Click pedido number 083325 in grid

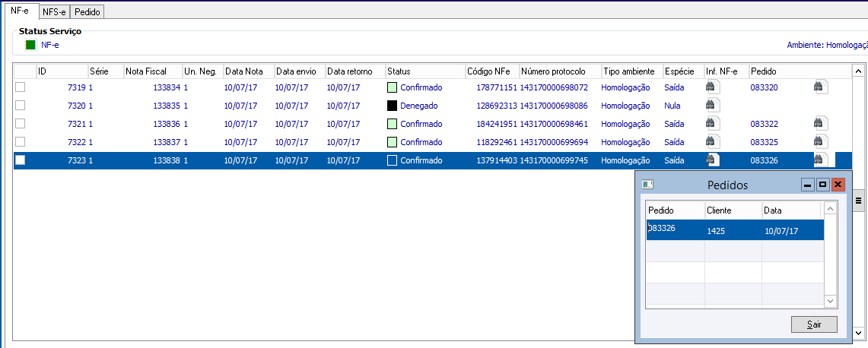coord(764,142)
